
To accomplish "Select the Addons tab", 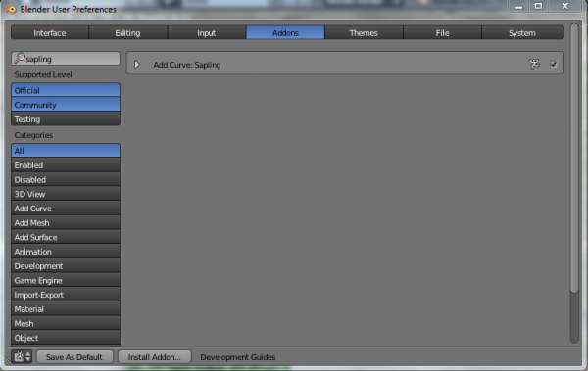I will click(x=285, y=33).
